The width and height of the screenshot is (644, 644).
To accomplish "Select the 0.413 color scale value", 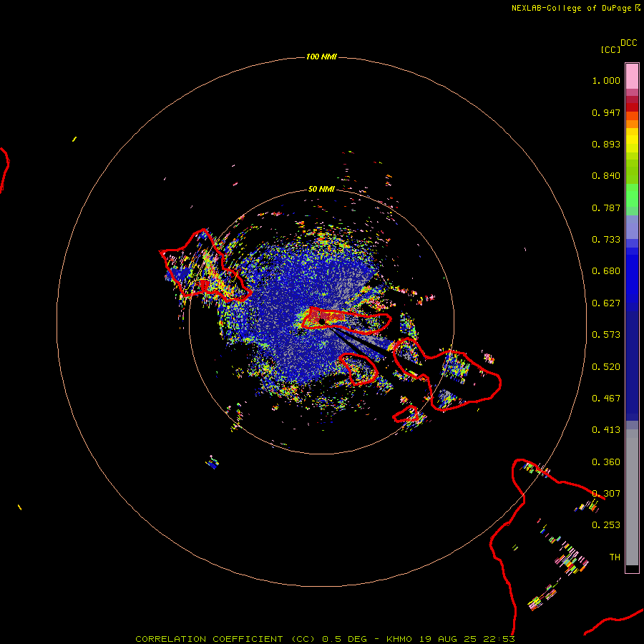I will pos(606,430).
